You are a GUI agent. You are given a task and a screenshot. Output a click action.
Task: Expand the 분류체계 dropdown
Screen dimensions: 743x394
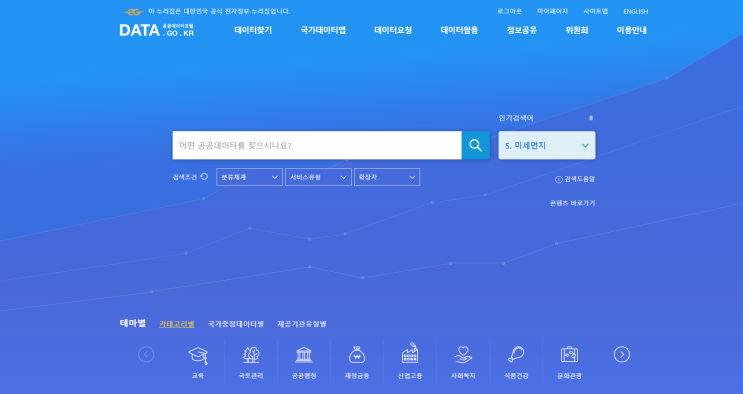[249, 177]
